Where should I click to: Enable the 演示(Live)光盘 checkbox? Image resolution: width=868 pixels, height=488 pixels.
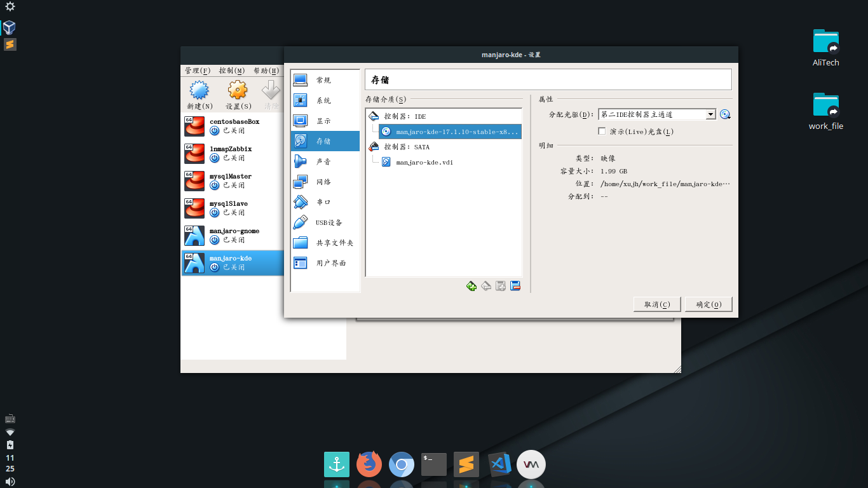click(x=602, y=131)
